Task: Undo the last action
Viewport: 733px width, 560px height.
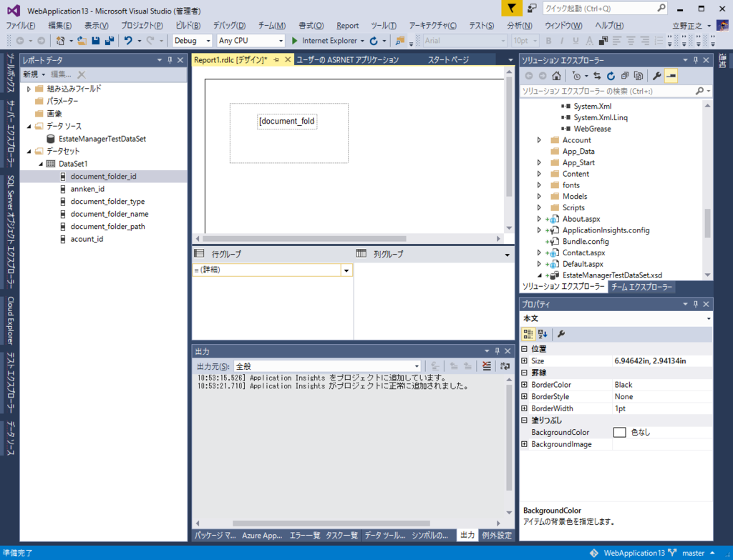Action: coord(128,41)
